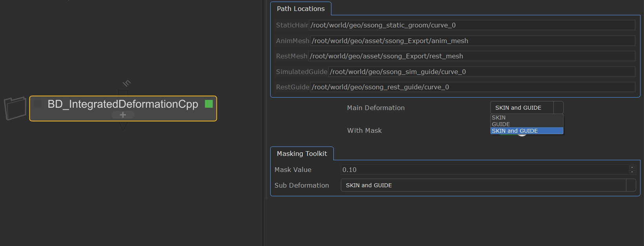Toggle the dark square flag left of node name
Viewport: 644px width, 246px height.
pyautogui.click(x=38, y=104)
